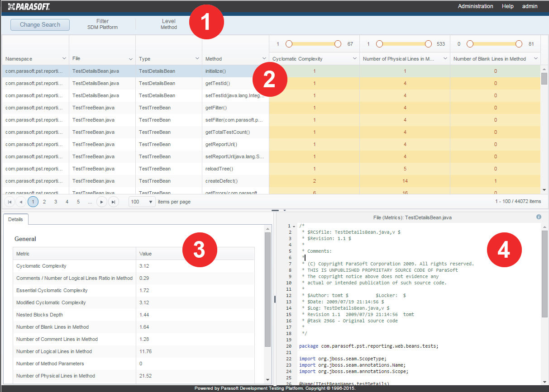Open the Type column menu
Screen dimensions: 549x392
(x=197, y=59)
